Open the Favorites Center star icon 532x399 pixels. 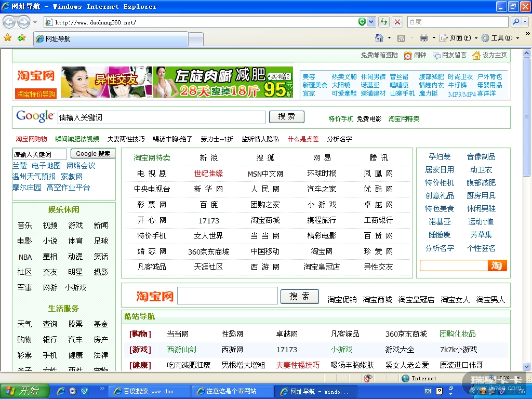click(x=7, y=38)
